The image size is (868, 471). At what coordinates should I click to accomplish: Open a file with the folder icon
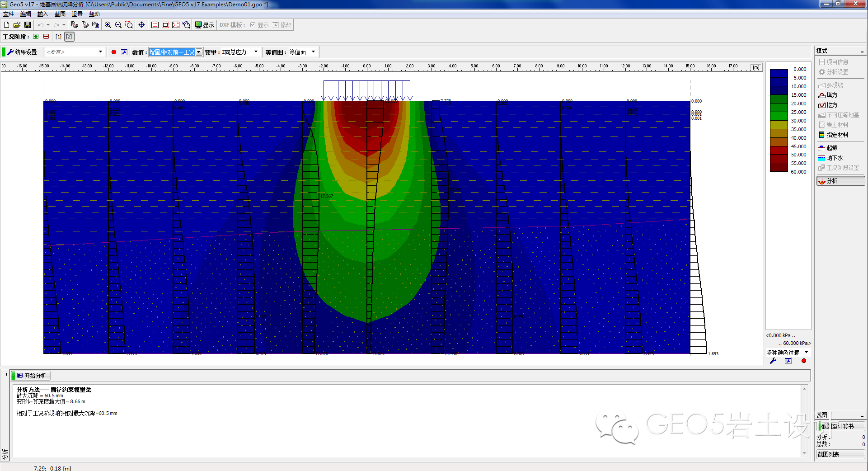17,25
